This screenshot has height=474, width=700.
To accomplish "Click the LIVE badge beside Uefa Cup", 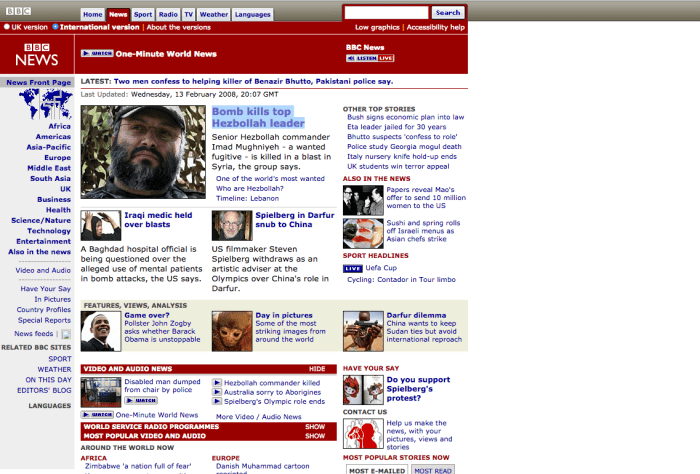I will coord(352,268).
